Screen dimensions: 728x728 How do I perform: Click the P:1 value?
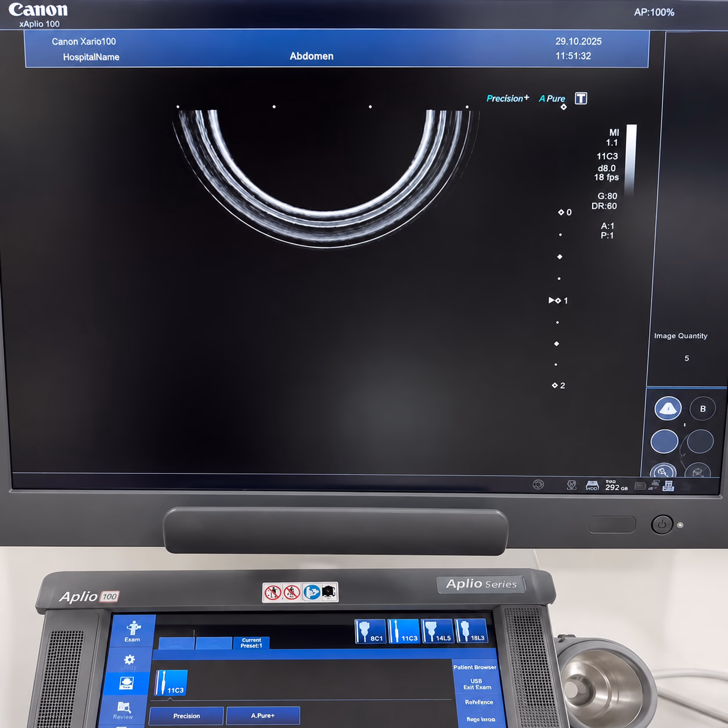(607, 236)
